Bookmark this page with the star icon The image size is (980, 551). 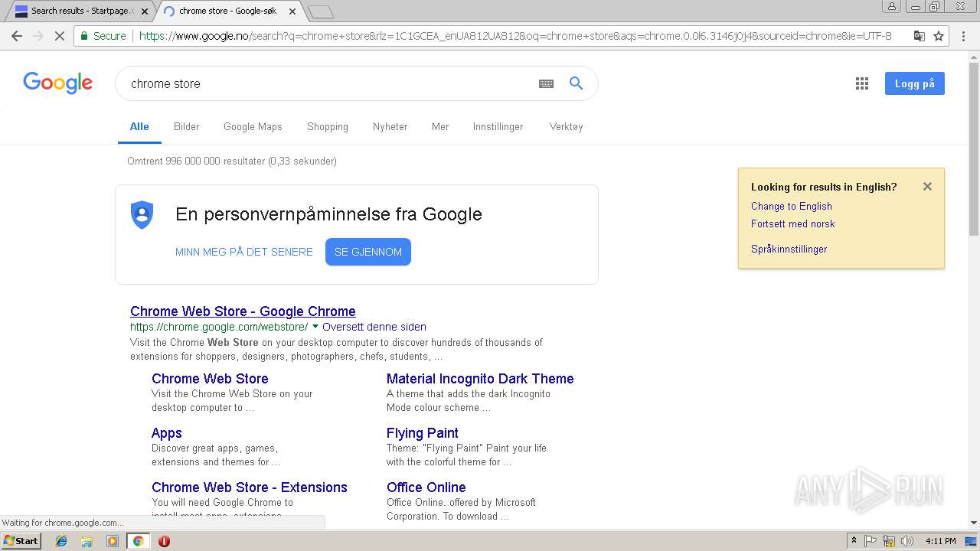(939, 36)
